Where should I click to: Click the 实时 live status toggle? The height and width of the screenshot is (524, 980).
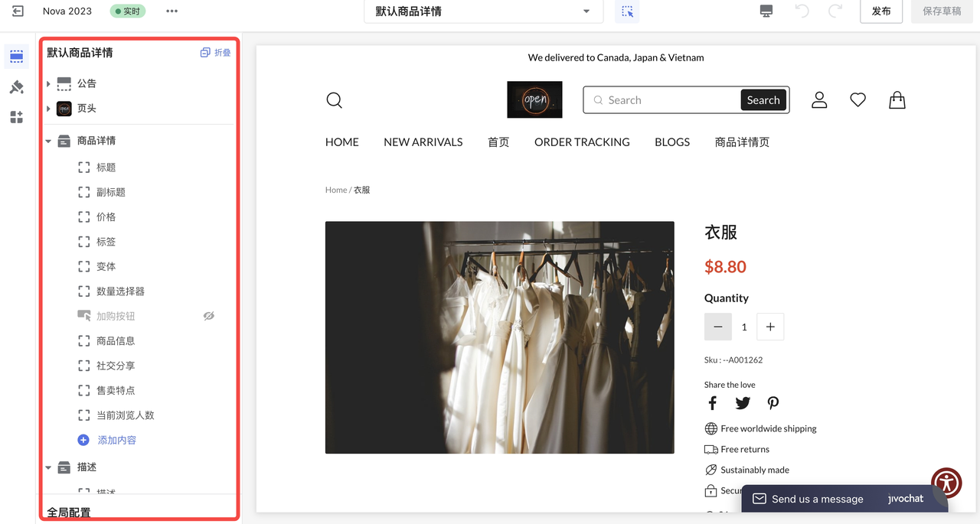click(127, 11)
